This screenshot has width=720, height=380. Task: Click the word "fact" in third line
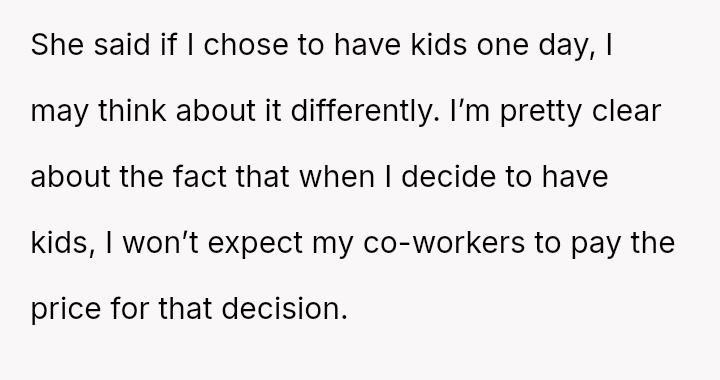coord(200,177)
